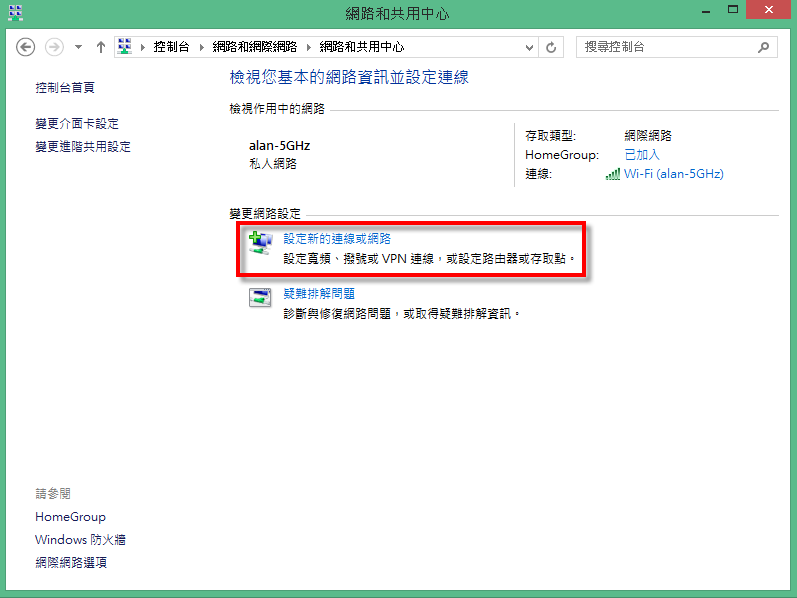Click the Back navigation arrow button
This screenshot has width=797, height=598.
click(x=26, y=47)
